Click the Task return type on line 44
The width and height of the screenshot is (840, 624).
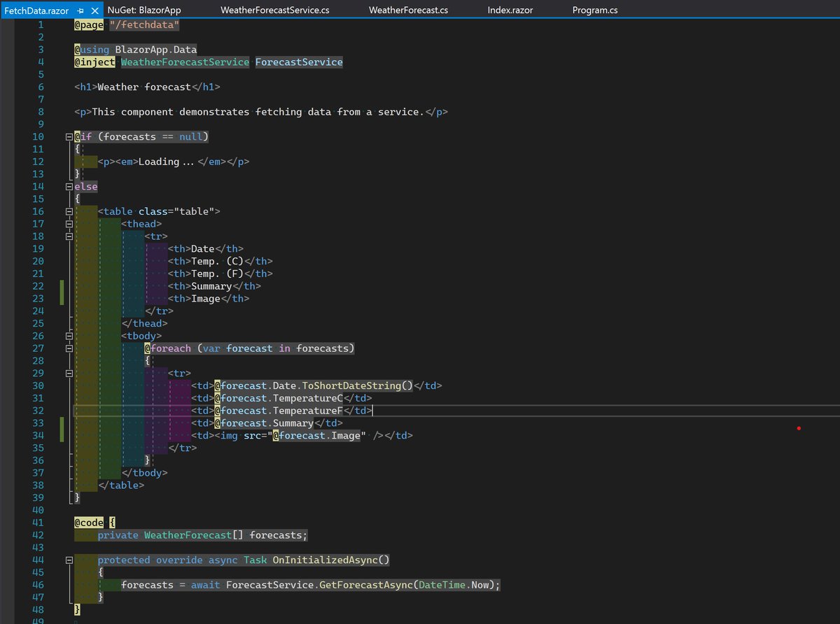pos(255,560)
